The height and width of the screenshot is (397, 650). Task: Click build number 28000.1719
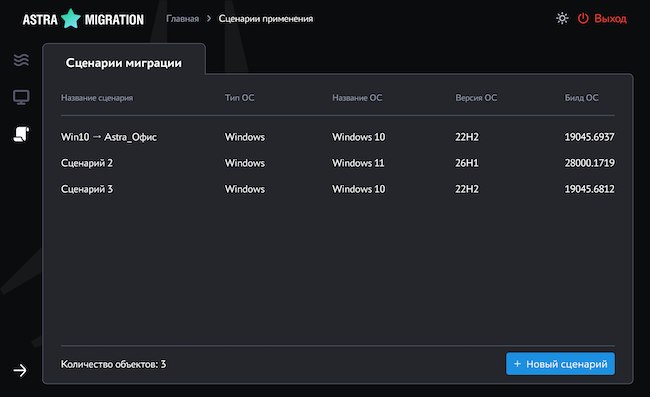(x=589, y=163)
